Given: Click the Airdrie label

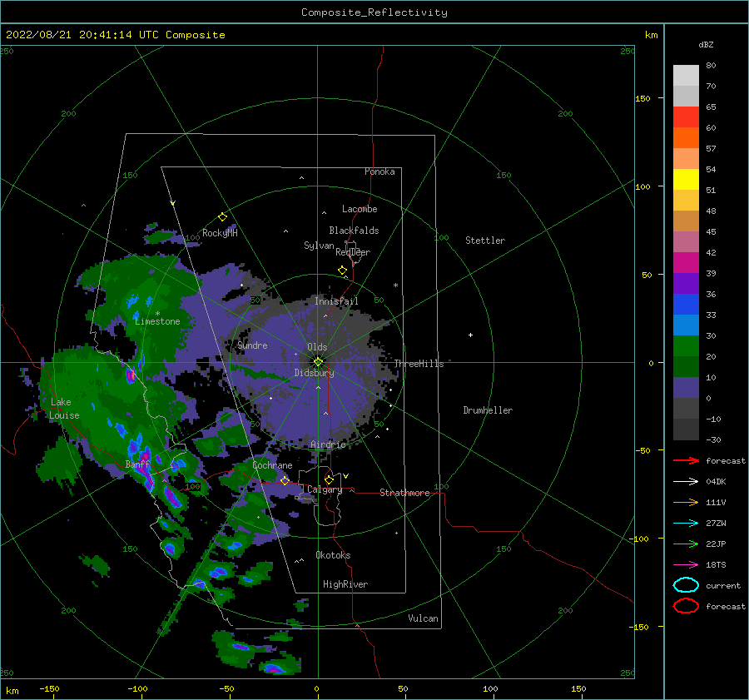Looking at the screenshot, I should (x=328, y=444).
